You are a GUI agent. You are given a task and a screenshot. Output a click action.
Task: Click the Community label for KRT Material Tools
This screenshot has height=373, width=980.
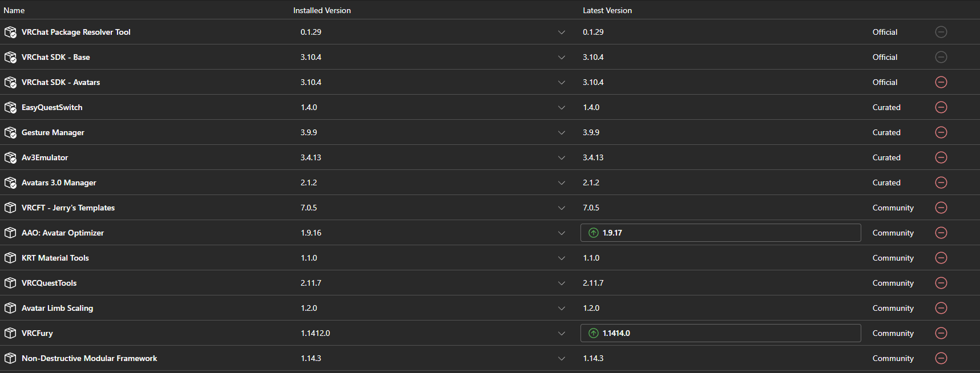tap(893, 258)
